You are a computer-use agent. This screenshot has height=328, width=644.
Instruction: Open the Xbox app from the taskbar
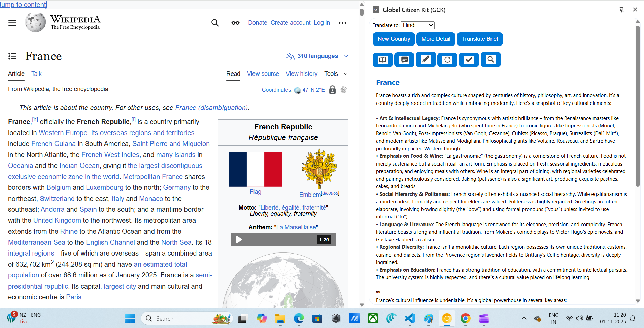point(373,318)
